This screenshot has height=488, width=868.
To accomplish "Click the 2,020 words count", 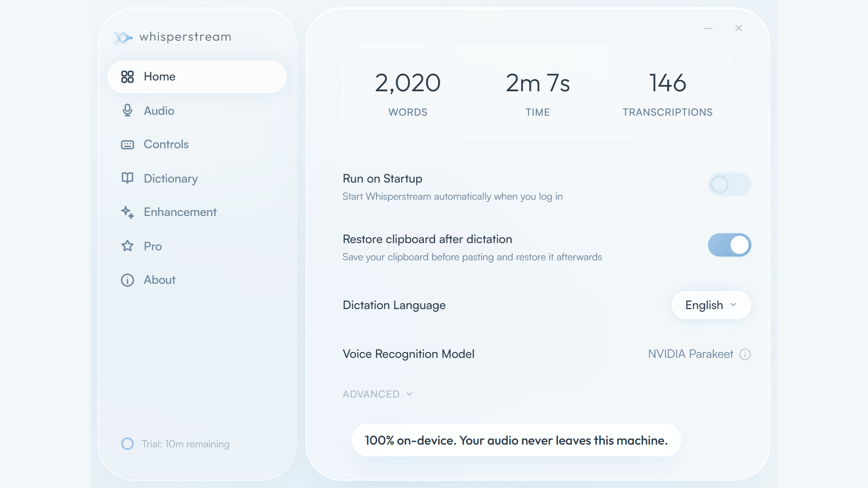I will [x=408, y=83].
